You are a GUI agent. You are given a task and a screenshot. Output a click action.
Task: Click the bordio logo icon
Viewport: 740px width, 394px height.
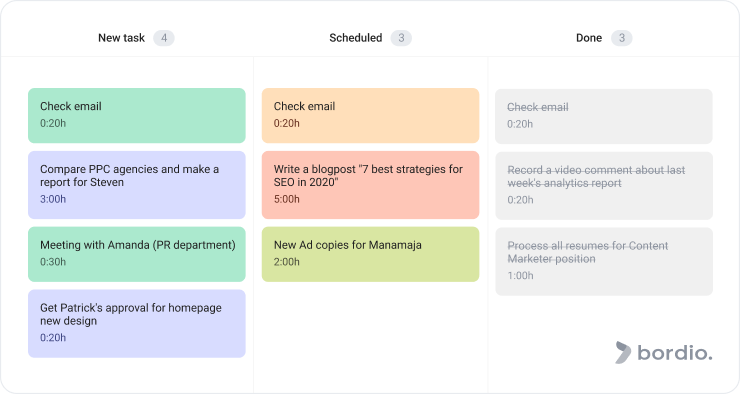point(623,352)
